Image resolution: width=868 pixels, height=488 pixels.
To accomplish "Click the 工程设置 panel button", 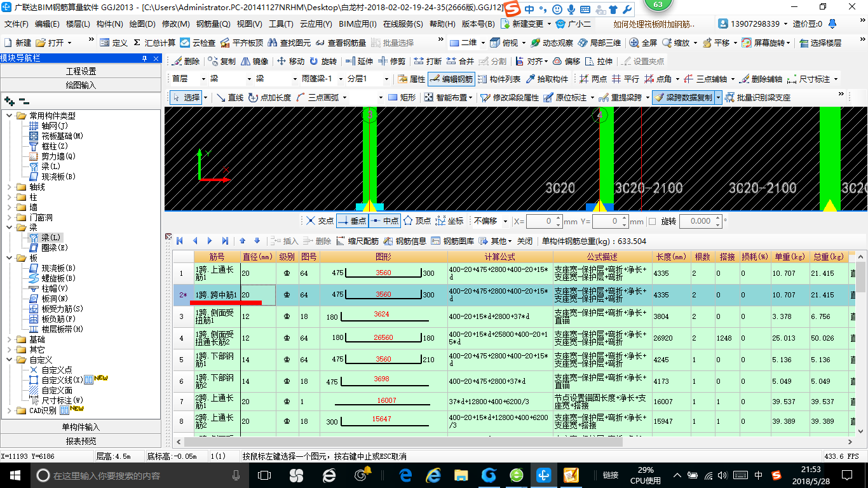I will (81, 71).
